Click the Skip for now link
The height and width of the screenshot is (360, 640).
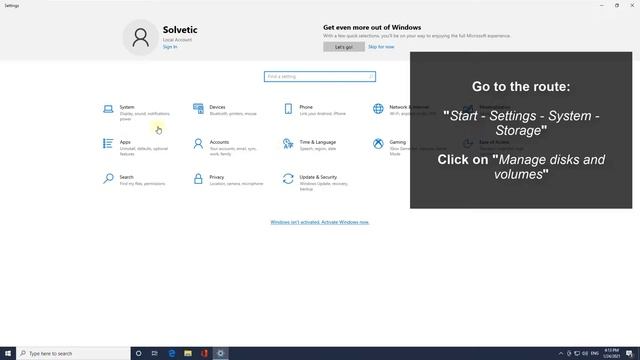[x=381, y=47]
